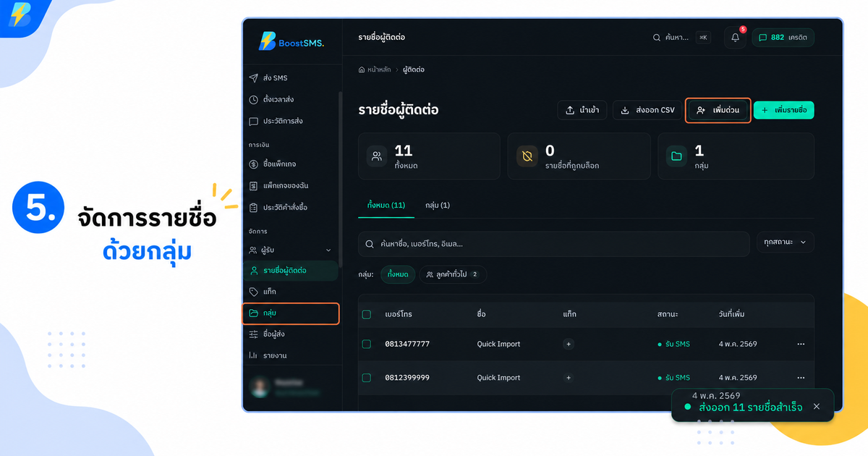Viewport: 868px width, 456px height.
Task: Open the notification bell
Action: 735,38
